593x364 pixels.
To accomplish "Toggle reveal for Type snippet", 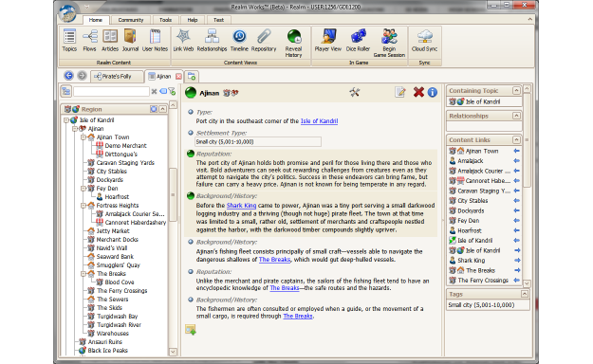I will click(x=191, y=112).
